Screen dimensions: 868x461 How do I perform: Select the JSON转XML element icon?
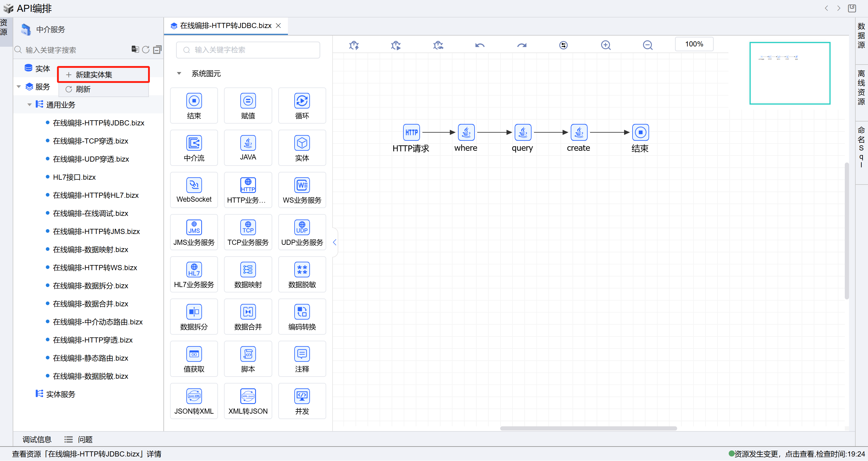tap(194, 396)
